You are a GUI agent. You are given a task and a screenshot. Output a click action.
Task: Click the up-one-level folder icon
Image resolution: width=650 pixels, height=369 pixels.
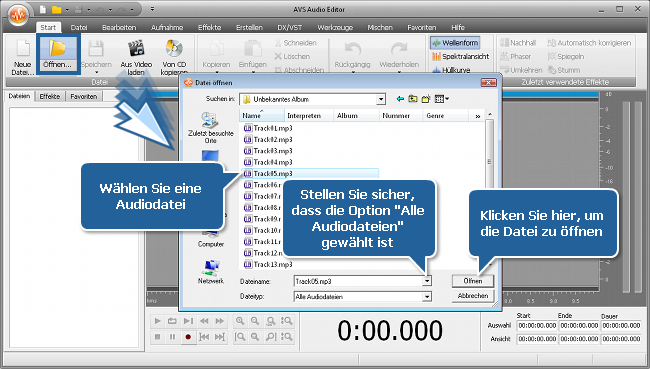[413, 99]
